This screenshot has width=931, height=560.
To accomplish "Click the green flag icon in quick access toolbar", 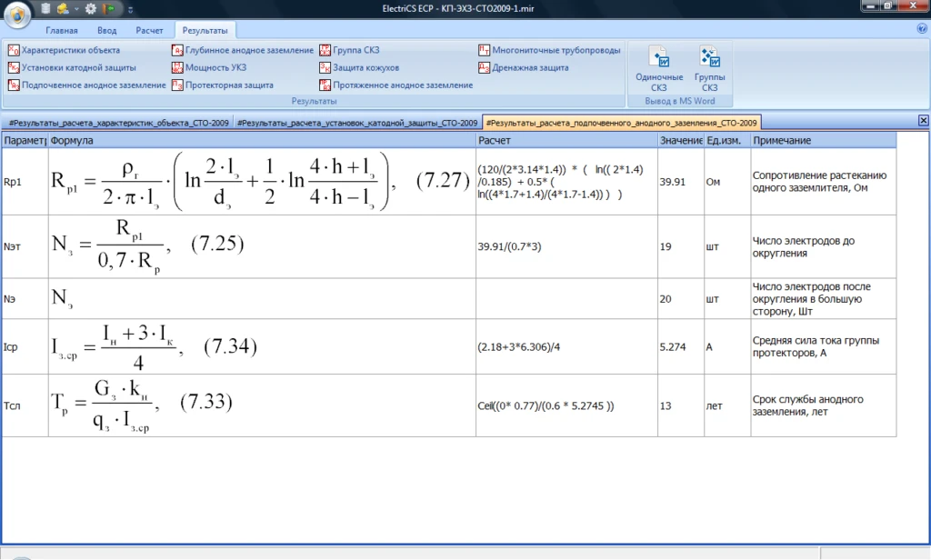I will click(109, 8).
